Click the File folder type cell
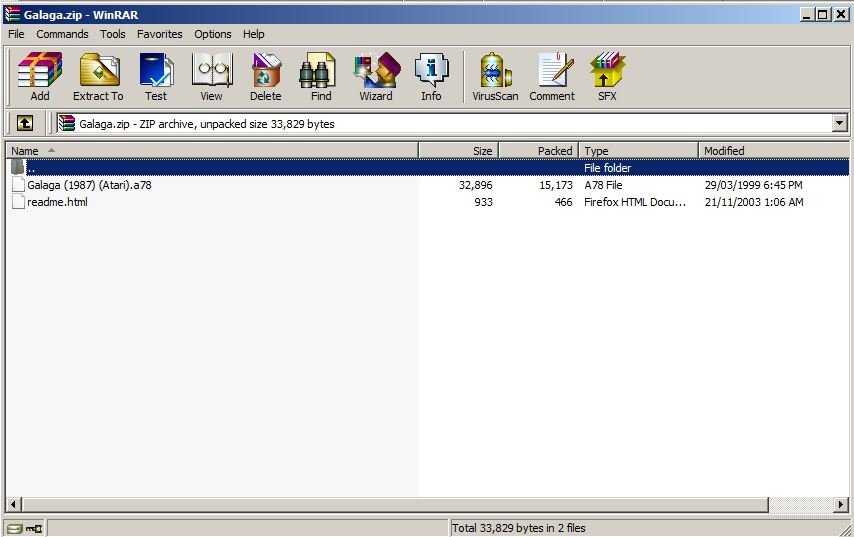 tap(607, 168)
